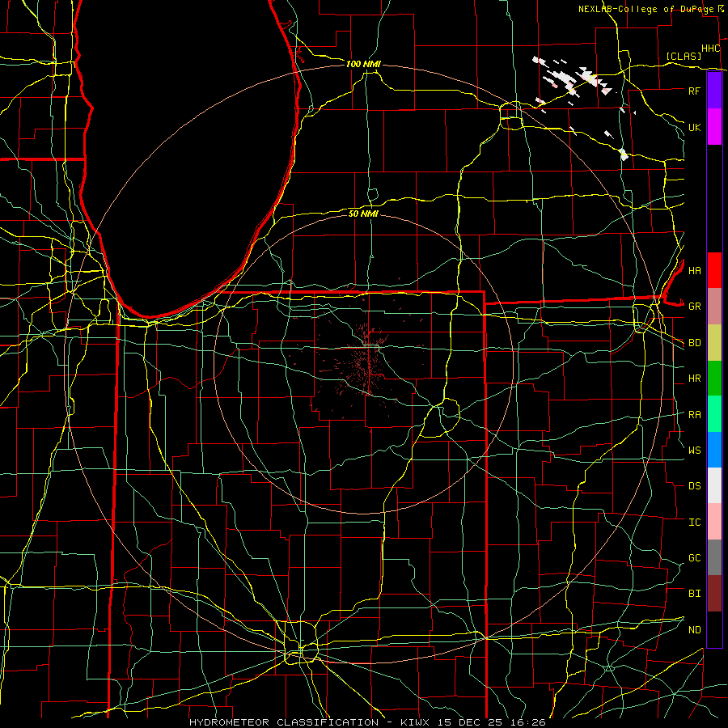Screen dimensions: 728x728
Task: Click the red HA legend color swatch
Action: (x=714, y=270)
